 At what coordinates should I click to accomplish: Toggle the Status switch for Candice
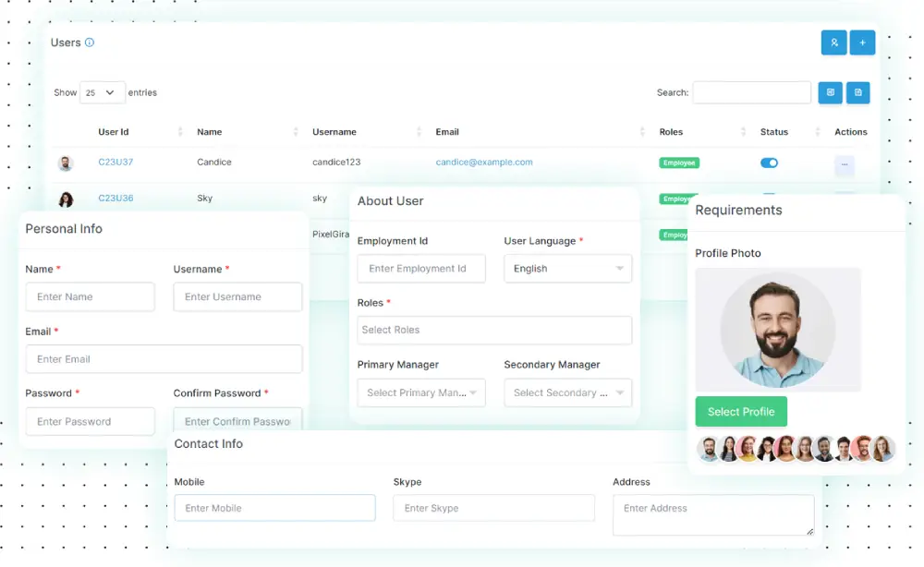tap(769, 163)
